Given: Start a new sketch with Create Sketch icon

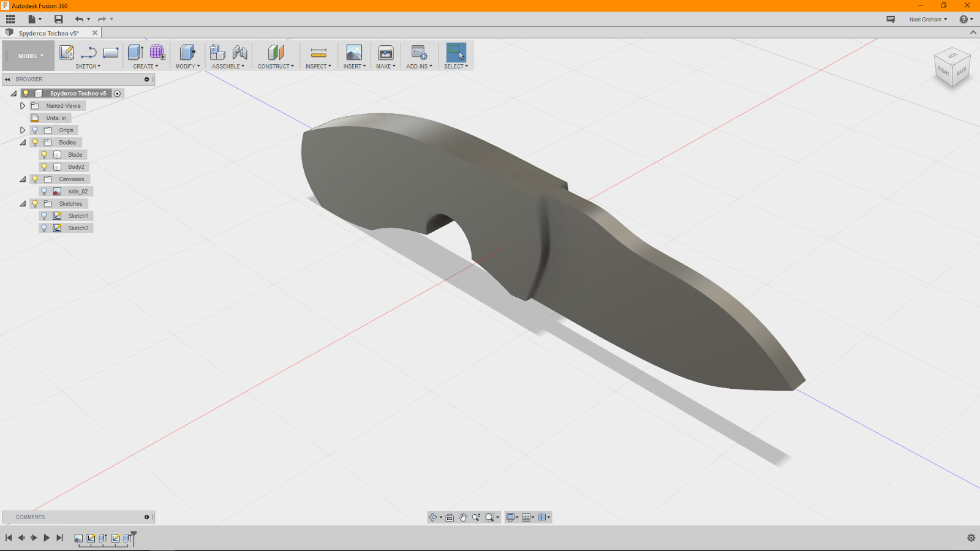Looking at the screenshot, I should pos(67,53).
